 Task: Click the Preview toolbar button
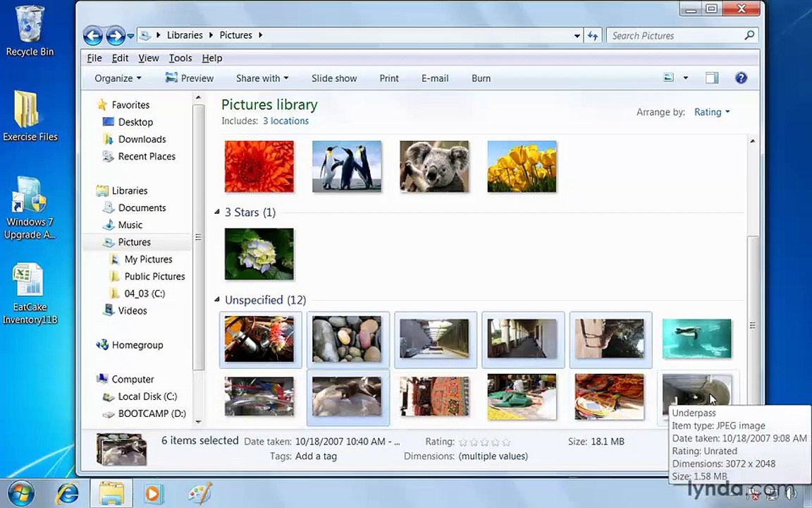click(x=190, y=78)
